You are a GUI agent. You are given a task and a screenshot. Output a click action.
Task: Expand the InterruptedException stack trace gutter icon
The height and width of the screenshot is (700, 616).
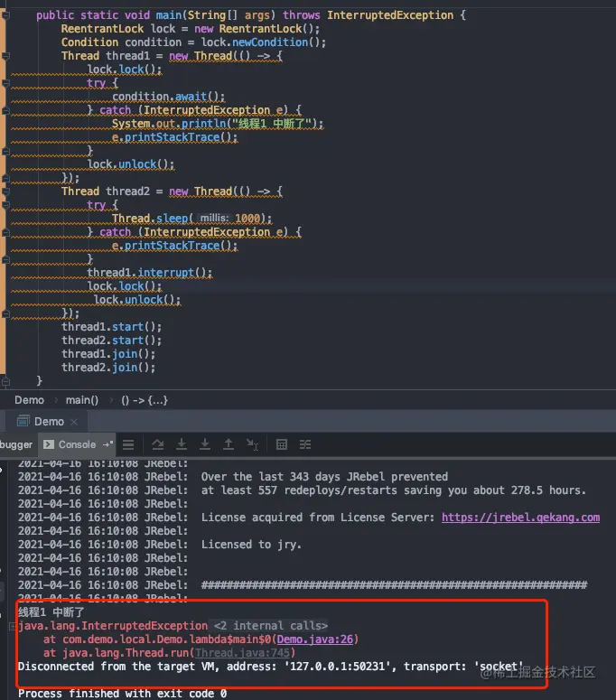[12, 626]
